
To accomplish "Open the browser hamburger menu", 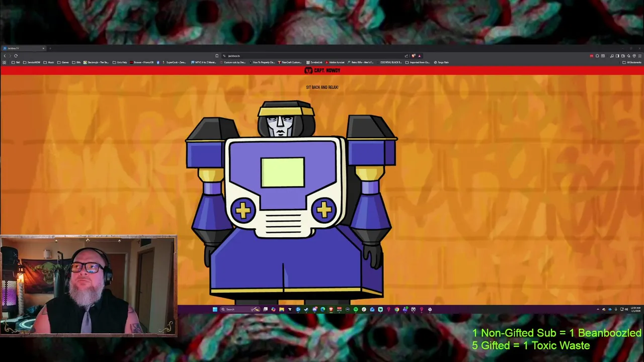I will click(x=639, y=56).
